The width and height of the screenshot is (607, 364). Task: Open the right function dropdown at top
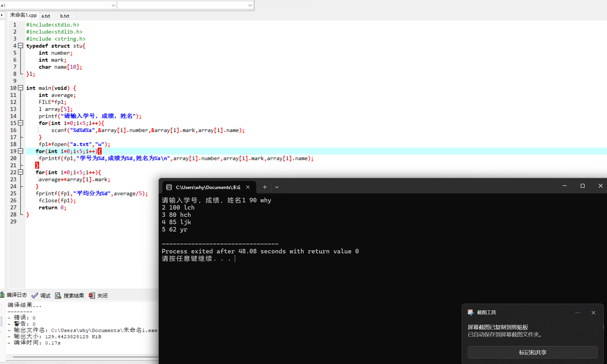click(x=250, y=5)
